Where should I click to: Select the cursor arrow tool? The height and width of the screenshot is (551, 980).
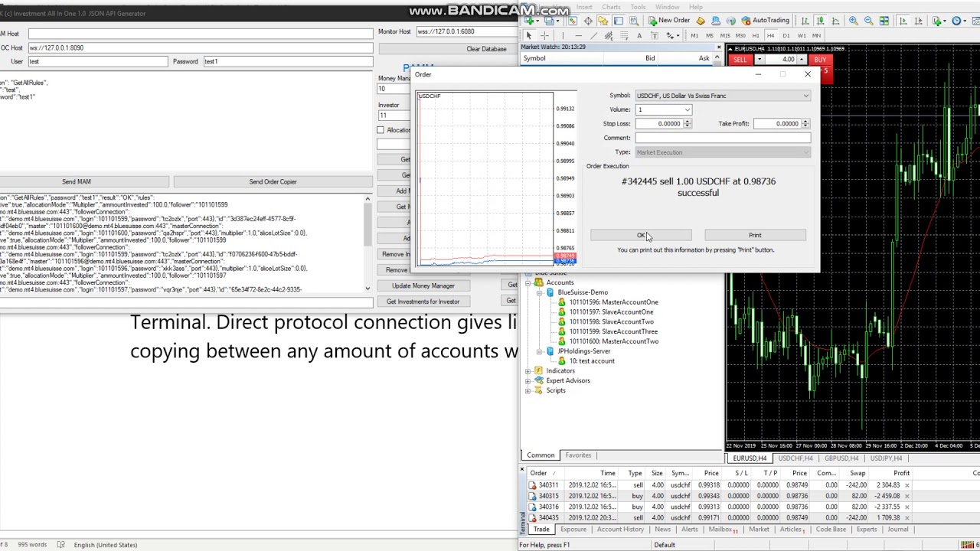528,36
